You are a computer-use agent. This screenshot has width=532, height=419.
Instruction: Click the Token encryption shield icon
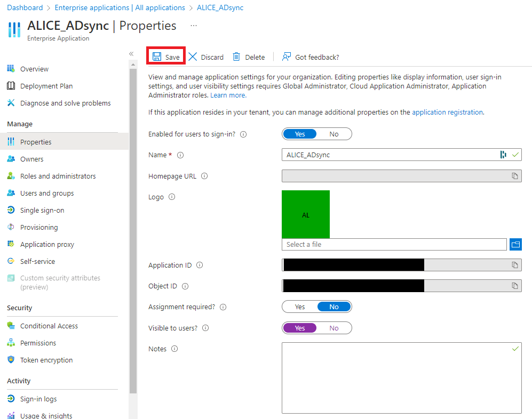pyautogui.click(x=11, y=359)
